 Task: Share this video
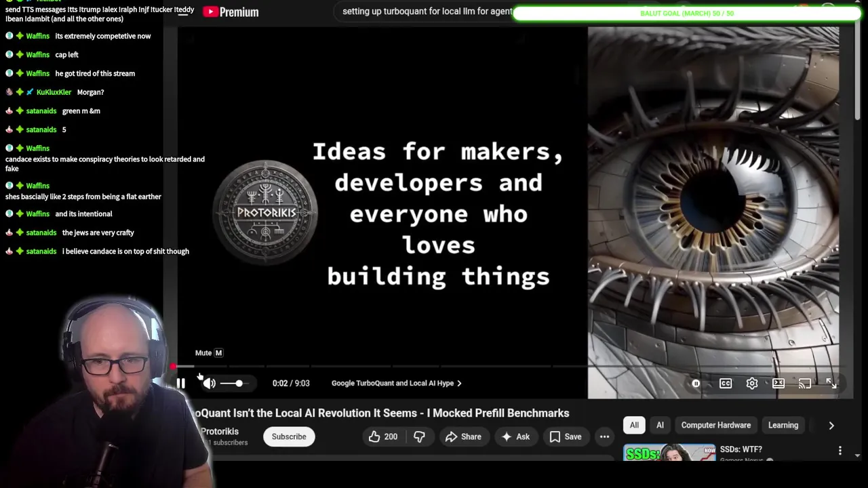click(x=463, y=436)
